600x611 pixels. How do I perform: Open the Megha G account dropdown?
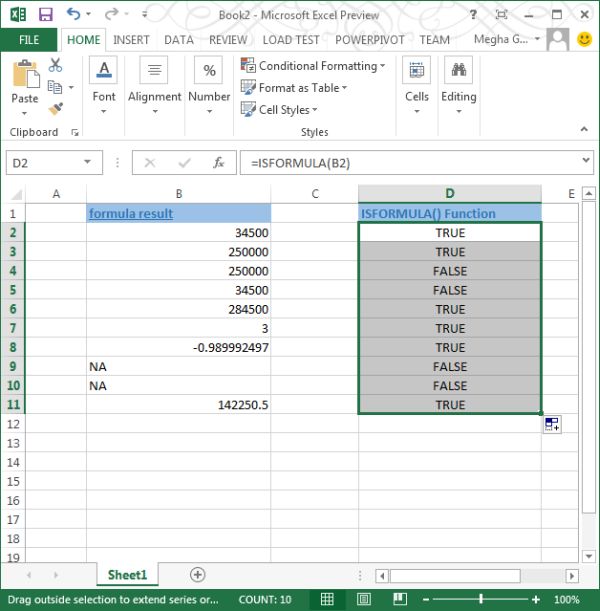(538, 39)
